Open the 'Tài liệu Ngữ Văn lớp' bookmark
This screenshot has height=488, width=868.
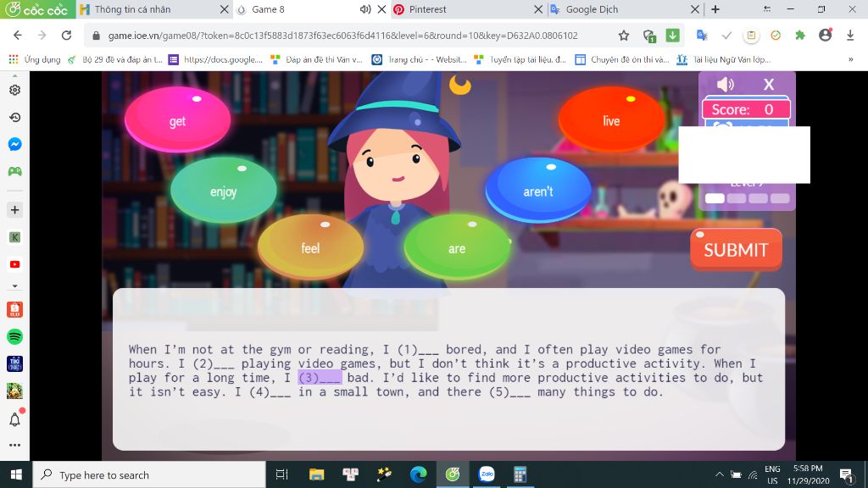[x=724, y=59]
